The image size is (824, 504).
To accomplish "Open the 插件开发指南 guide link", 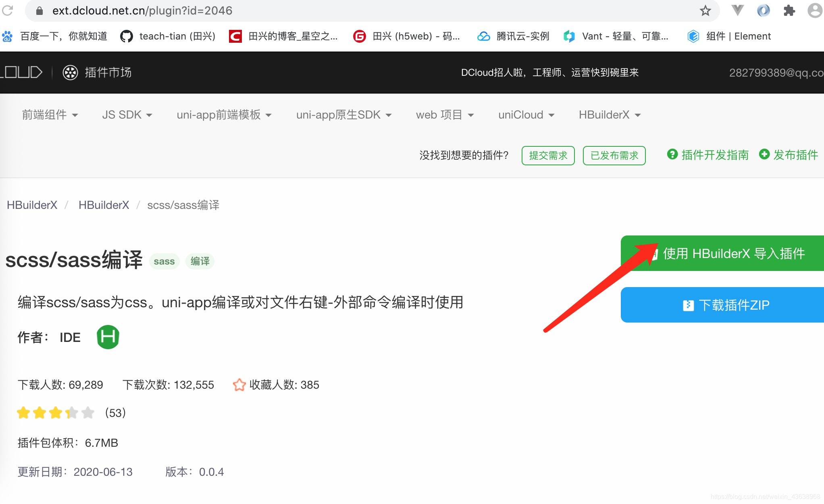I will pos(715,155).
